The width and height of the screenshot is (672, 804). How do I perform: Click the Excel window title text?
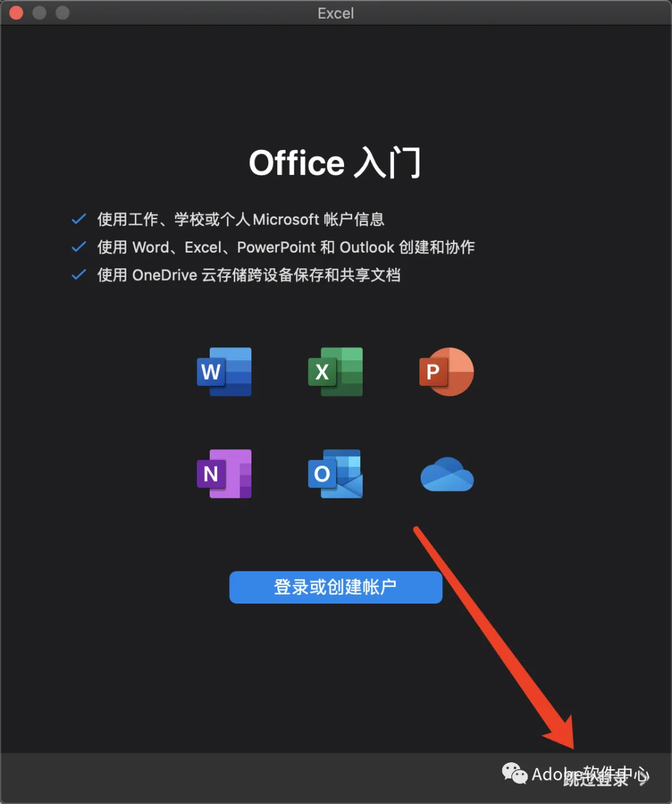coord(335,13)
